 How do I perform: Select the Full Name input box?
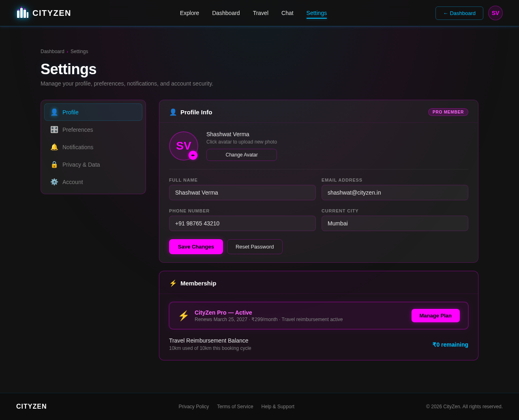(242, 193)
